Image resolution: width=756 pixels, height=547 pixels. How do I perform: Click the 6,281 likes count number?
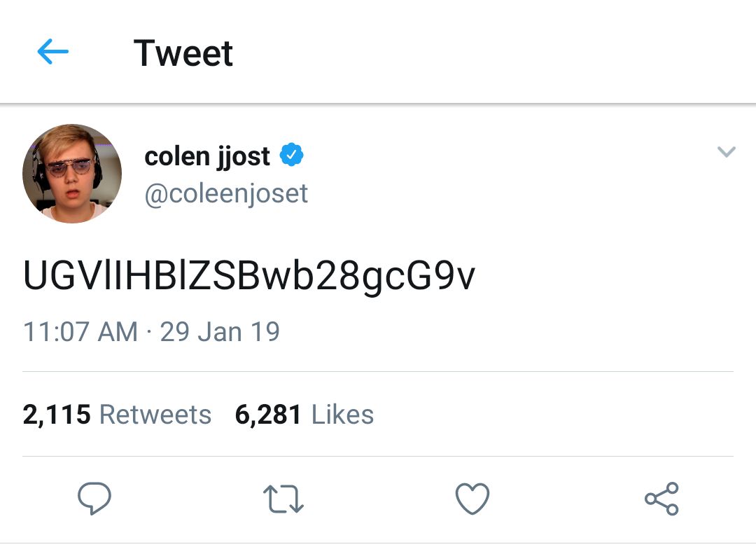268,415
